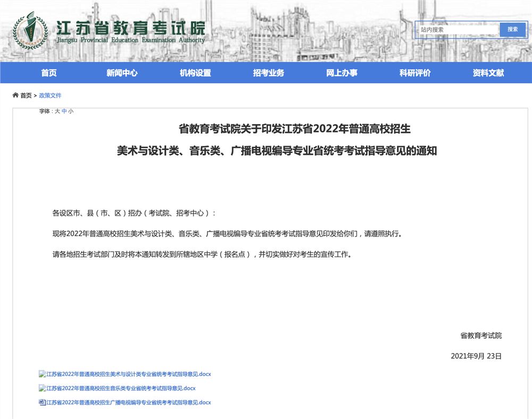Click the date 2021年9月 23日
This screenshot has height=419, width=532.
(476, 356)
